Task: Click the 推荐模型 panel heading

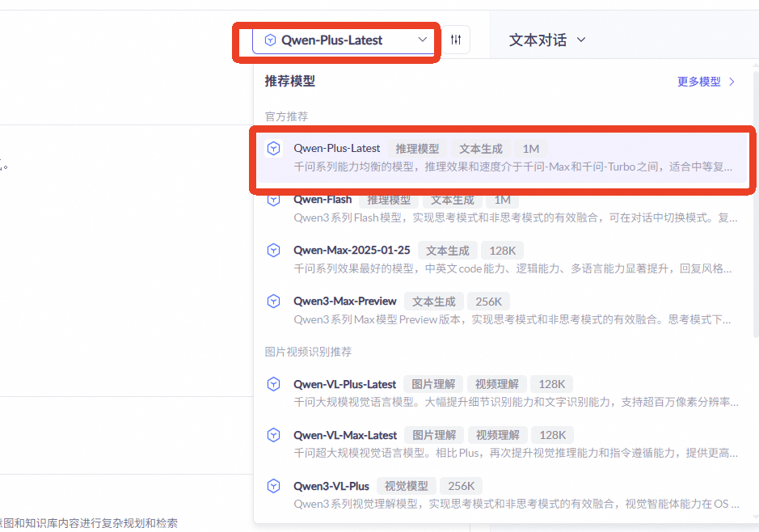Action: [290, 82]
